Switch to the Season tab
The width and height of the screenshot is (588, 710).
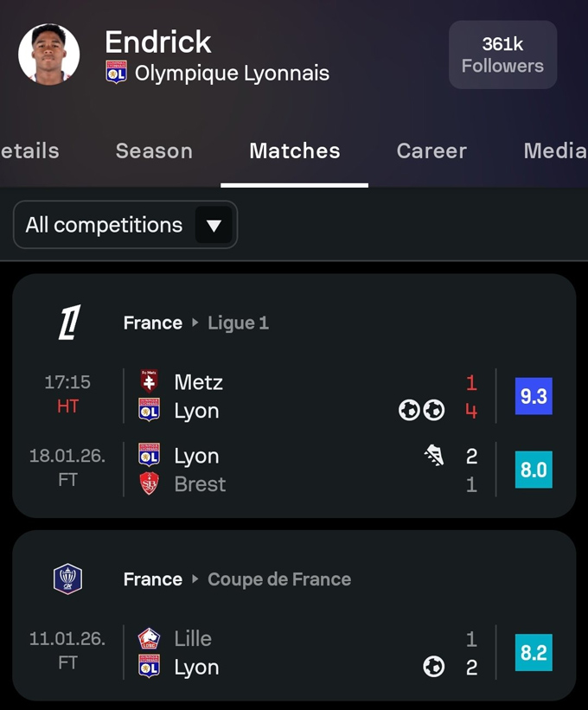tap(154, 150)
